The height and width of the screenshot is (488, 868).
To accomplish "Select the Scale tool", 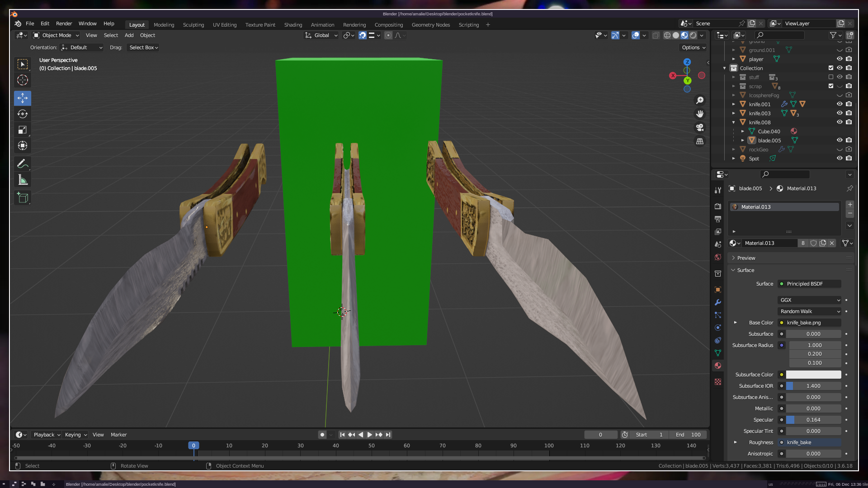I will click(23, 130).
